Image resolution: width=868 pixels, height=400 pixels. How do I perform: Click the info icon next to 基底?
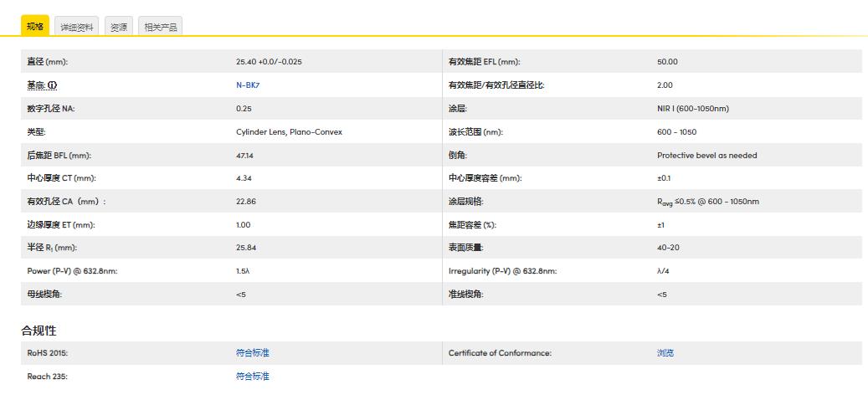[53, 85]
